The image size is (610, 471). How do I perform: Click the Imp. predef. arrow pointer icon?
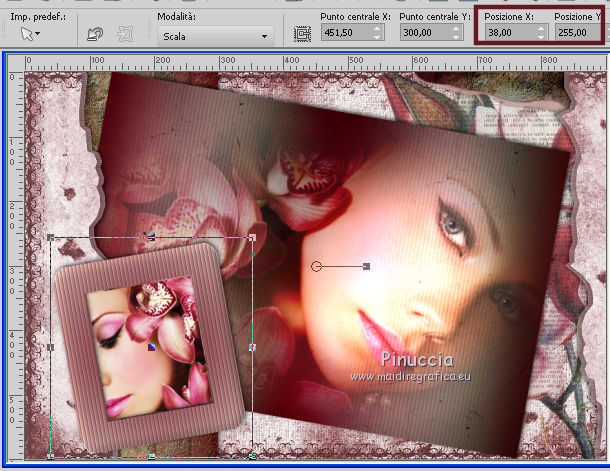[27, 34]
